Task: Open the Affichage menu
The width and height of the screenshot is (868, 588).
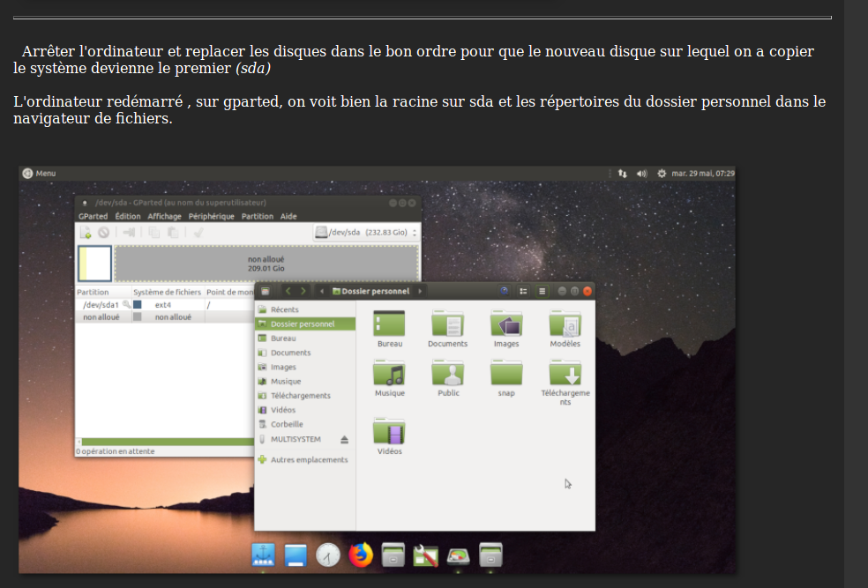Action: tap(164, 216)
